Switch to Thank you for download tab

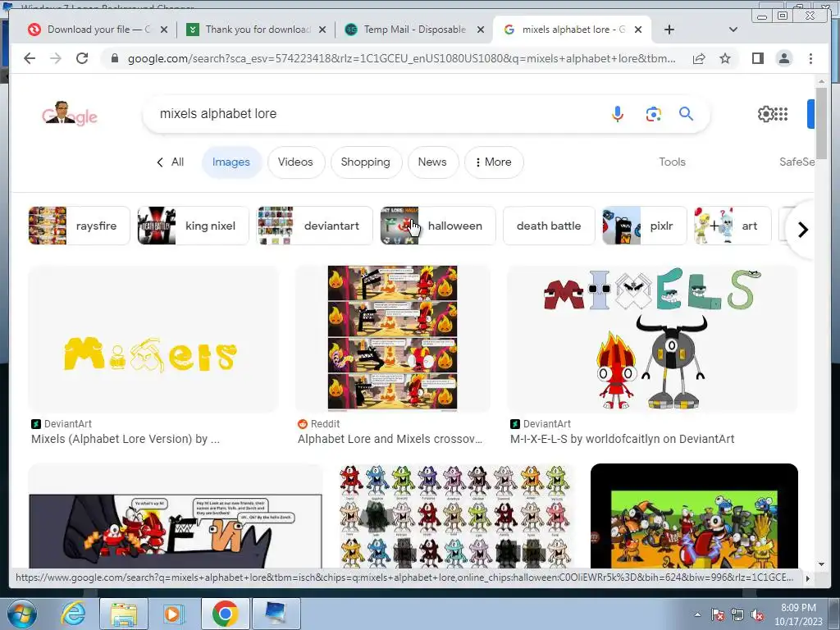[256, 30]
